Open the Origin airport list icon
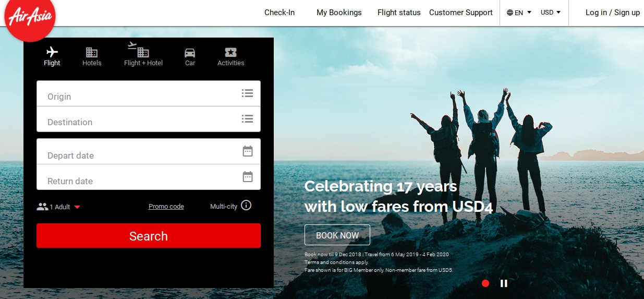 pyautogui.click(x=247, y=93)
